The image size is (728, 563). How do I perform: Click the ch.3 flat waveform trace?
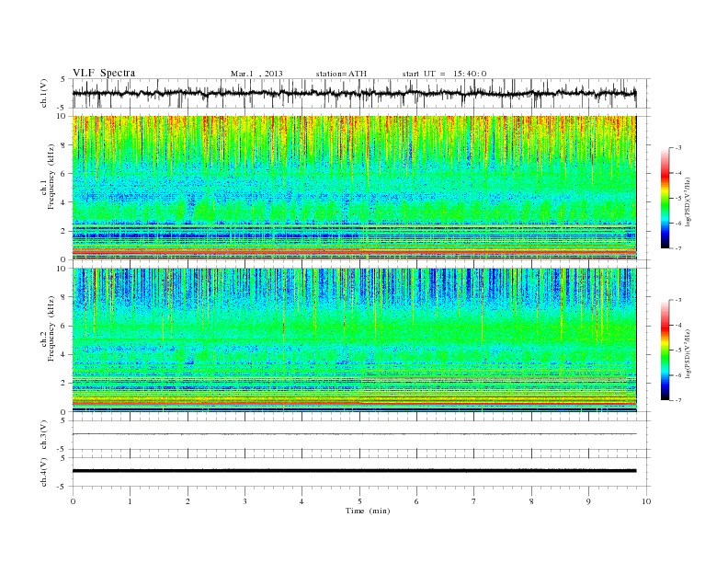[x=354, y=434]
